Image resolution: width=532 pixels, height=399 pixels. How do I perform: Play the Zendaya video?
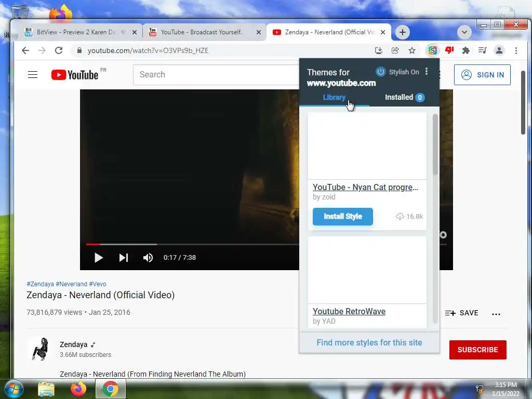pyautogui.click(x=98, y=258)
